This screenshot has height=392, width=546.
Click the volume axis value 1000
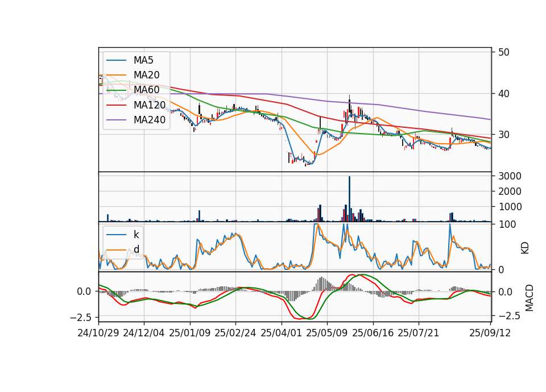click(510, 207)
